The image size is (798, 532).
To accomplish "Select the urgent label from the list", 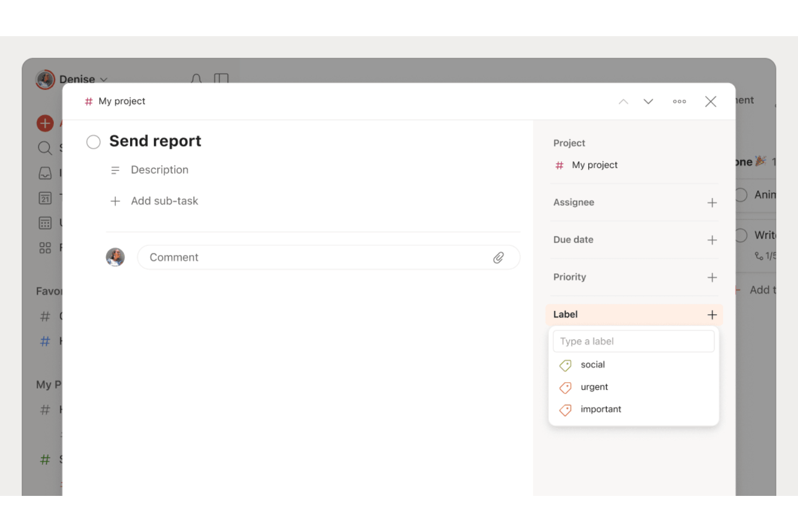I will pyautogui.click(x=594, y=387).
